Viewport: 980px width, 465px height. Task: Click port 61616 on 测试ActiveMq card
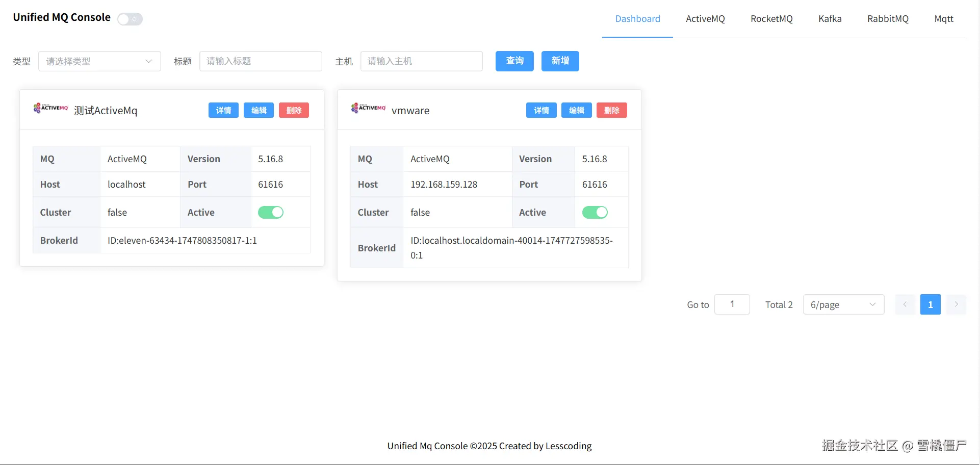[270, 185]
